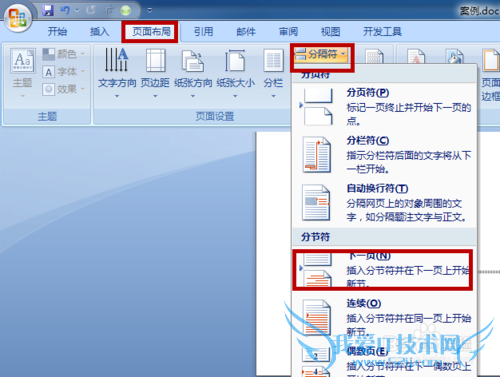Undo the last action
Image resolution: width=500 pixels, height=377 pixels.
coord(65,10)
